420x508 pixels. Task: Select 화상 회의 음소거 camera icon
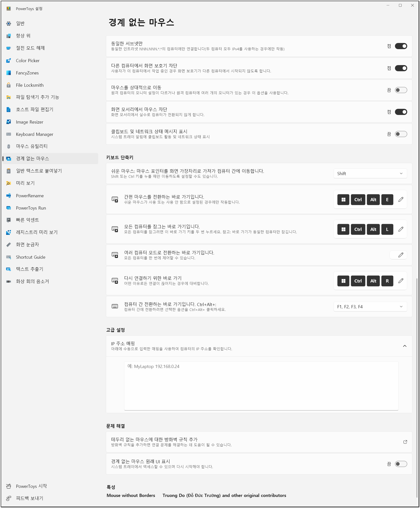point(9,282)
